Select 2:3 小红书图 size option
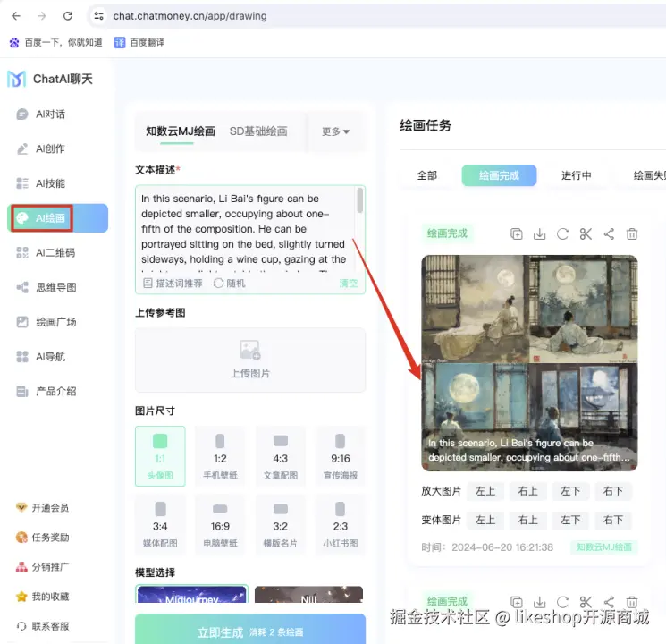The width and height of the screenshot is (666, 644). click(341, 524)
